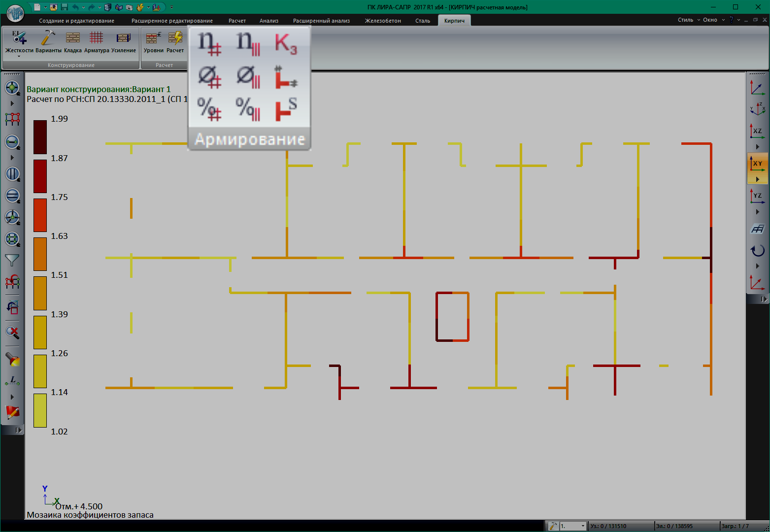Click the Уровни levels icon

153,42
